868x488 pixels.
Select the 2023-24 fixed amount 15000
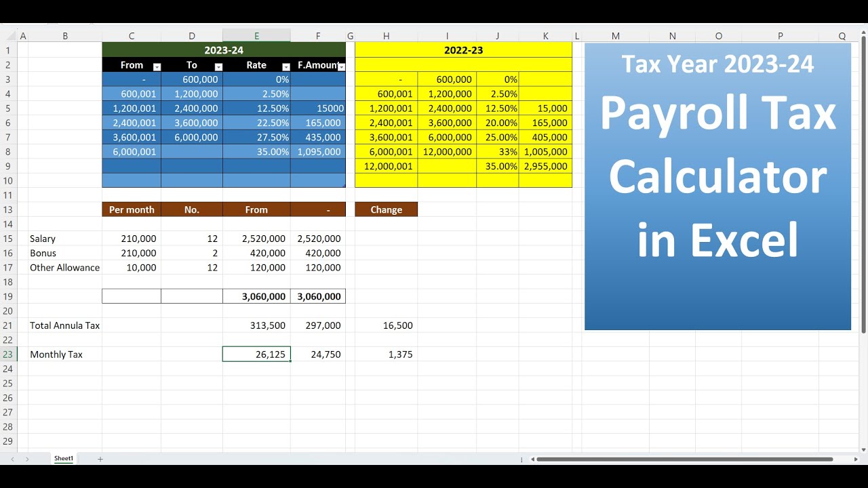point(318,108)
